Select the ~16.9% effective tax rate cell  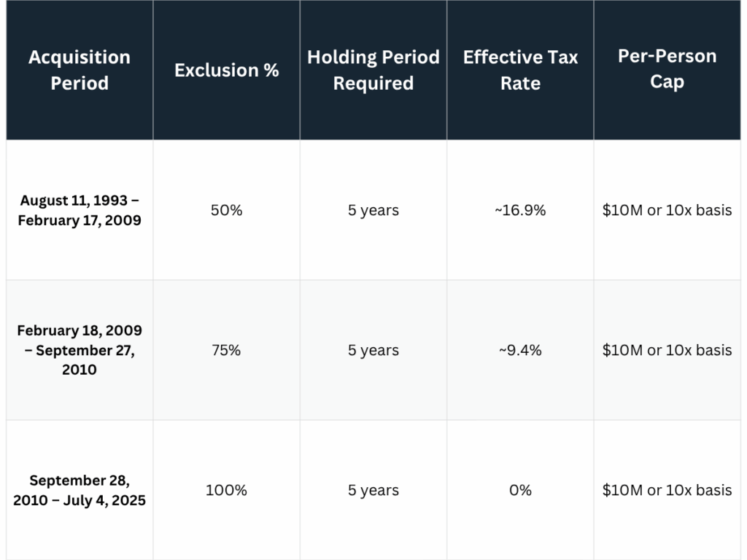pyautogui.click(x=520, y=210)
